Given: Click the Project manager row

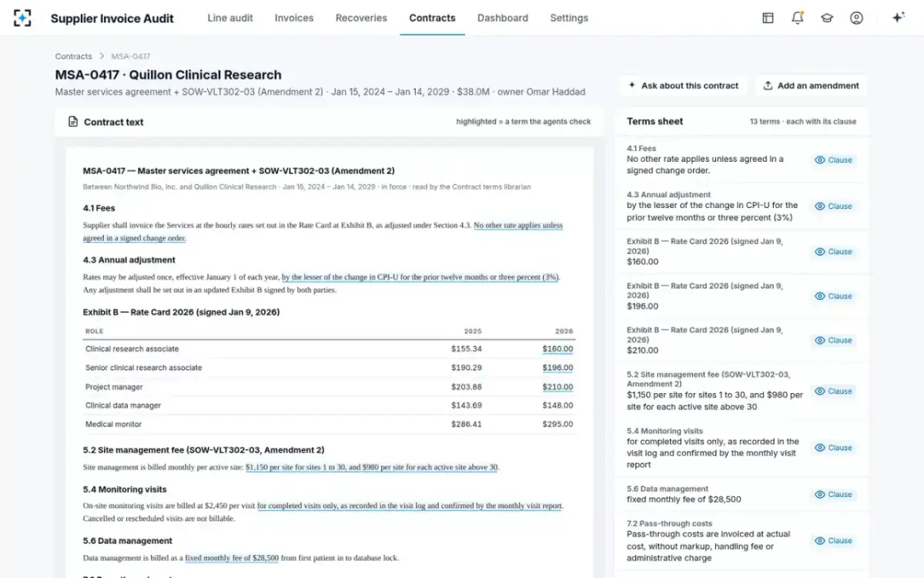Looking at the screenshot, I should (330, 387).
